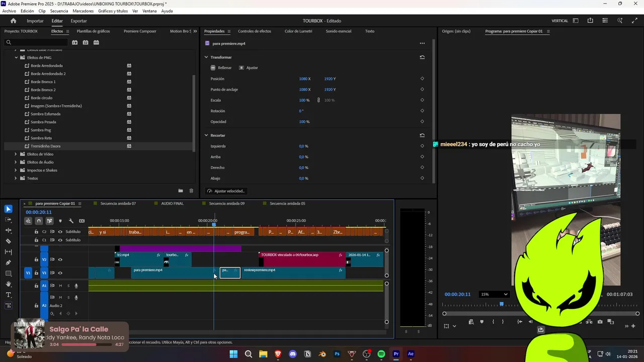The image size is (644, 362).
Task: Select the Slip tool
Action: [8, 252]
